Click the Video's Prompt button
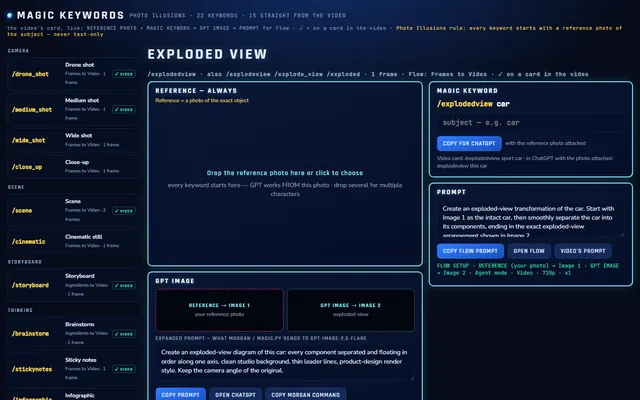 click(583, 251)
